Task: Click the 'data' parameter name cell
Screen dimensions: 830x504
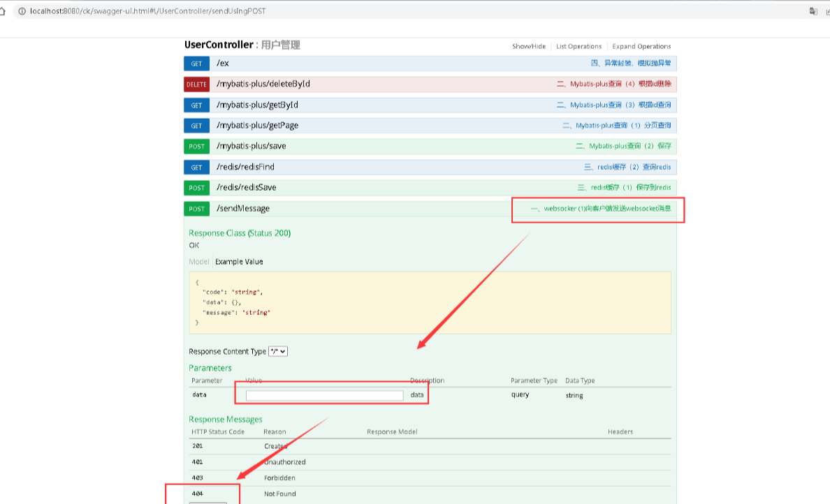Action: (x=199, y=395)
